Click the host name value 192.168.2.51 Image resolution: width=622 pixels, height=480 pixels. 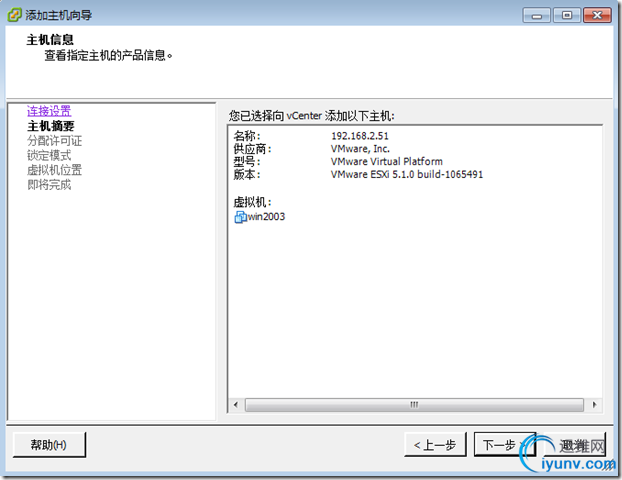point(360,136)
